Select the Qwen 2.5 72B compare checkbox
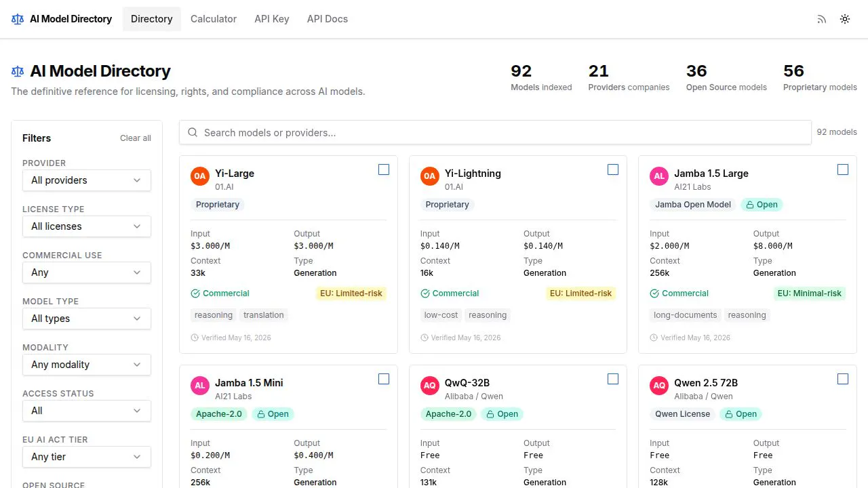Image resolution: width=868 pixels, height=488 pixels. pos(843,379)
